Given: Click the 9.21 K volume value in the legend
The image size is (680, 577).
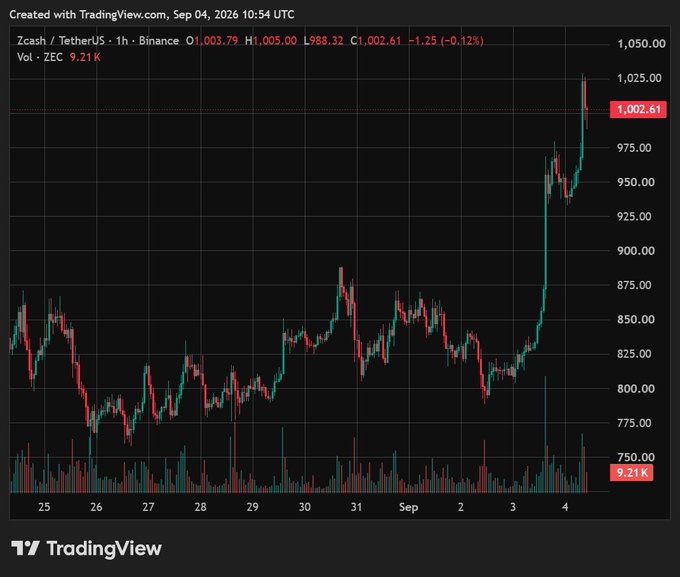Looking at the screenshot, I should coord(85,57).
